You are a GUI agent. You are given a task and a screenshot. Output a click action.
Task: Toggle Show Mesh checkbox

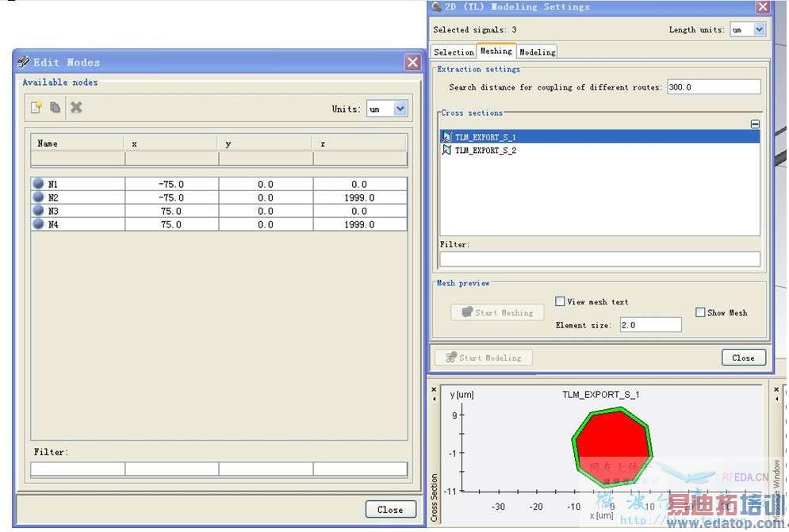tap(699, 312)
